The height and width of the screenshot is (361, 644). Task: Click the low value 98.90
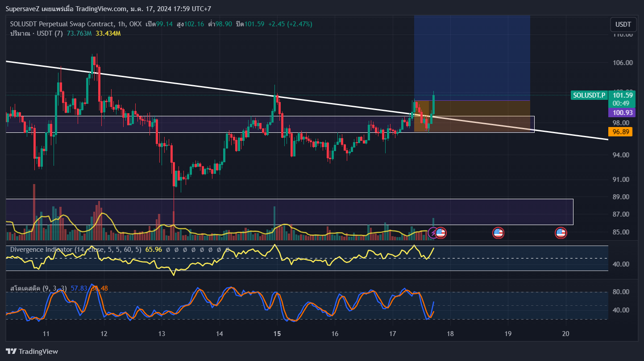click(x=224, y=24)
